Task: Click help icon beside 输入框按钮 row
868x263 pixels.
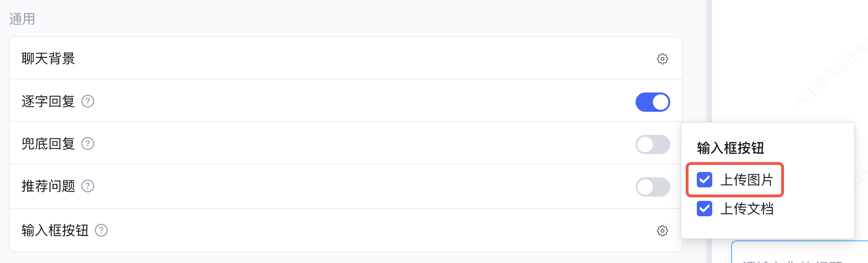Action: [x=101, y=231]
